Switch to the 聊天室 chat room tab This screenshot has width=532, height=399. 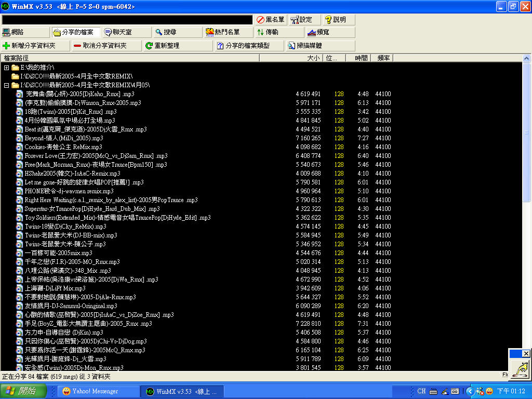point(127,32)
